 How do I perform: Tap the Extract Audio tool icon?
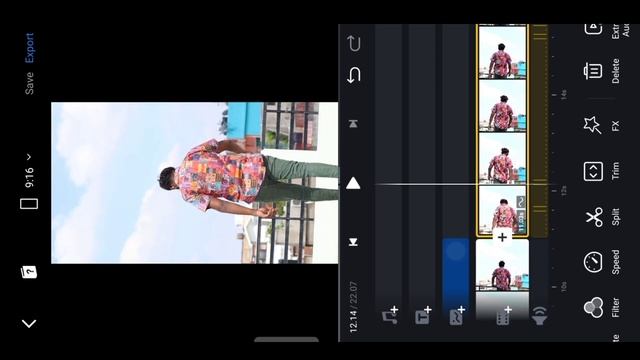point(593,29)
